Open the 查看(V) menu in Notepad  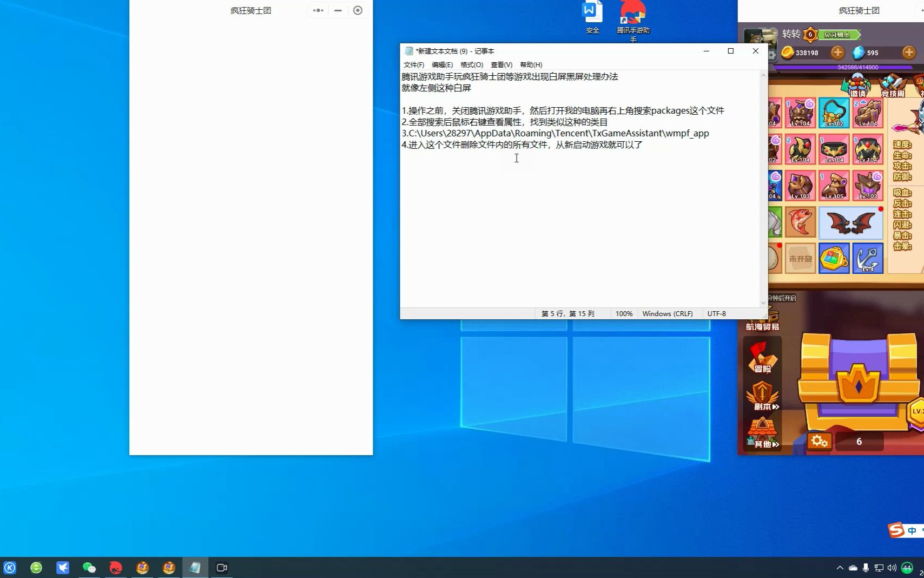pyautogui.click(x=501, y=64)
